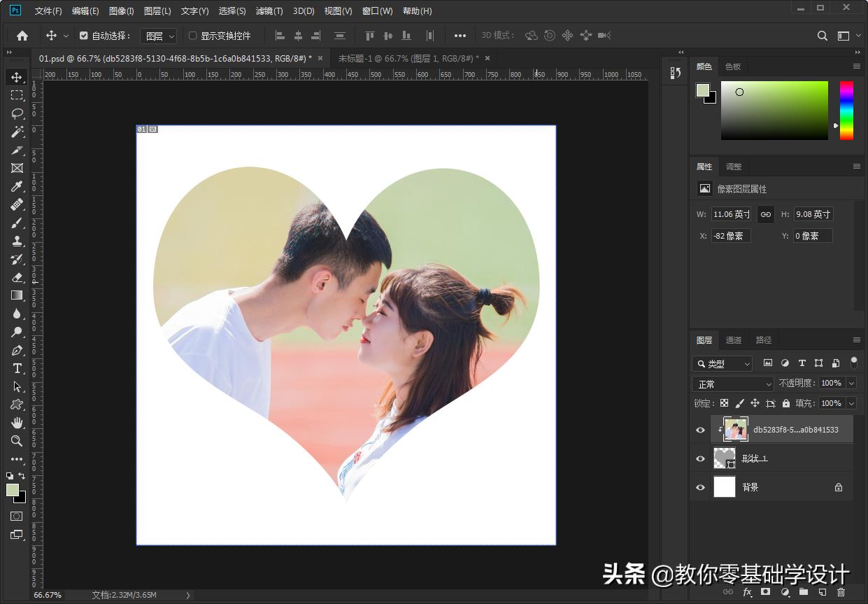Click the W width input field

731,215
